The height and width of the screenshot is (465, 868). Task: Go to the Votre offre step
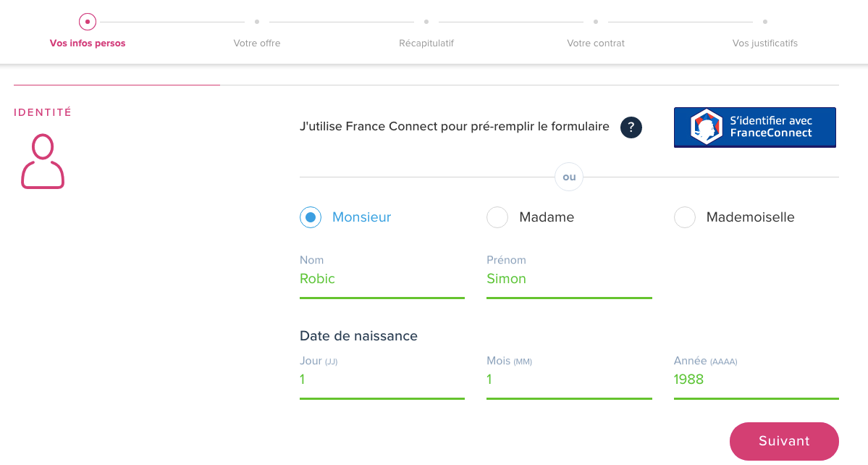tap(257, 43)
